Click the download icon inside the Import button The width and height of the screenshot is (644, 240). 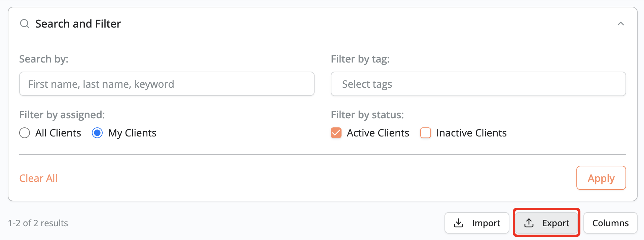458,223
